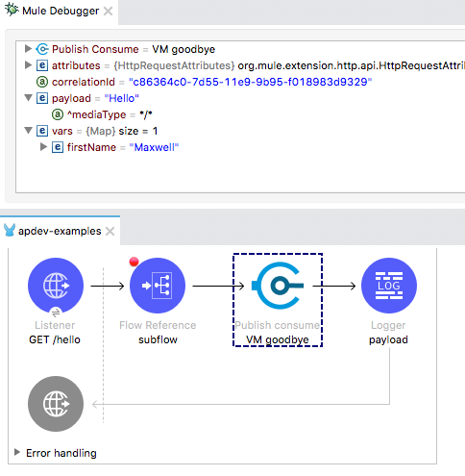This screenshot has width=465, height=476.
Task: Switch to the Mule Debugger tab
Action: (59, 11)
